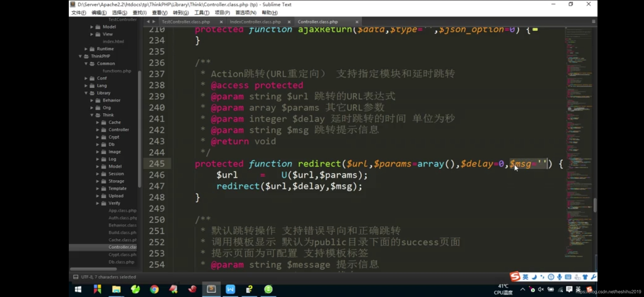
Task: Open the blue W app taskbar icon
Action: click(x=230, y=289)
